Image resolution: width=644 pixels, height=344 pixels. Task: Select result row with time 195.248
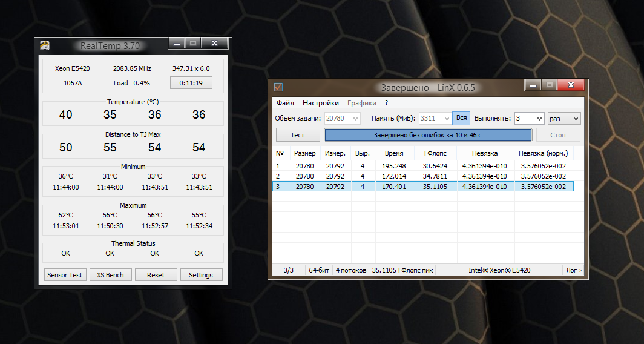tap(423, 166)
